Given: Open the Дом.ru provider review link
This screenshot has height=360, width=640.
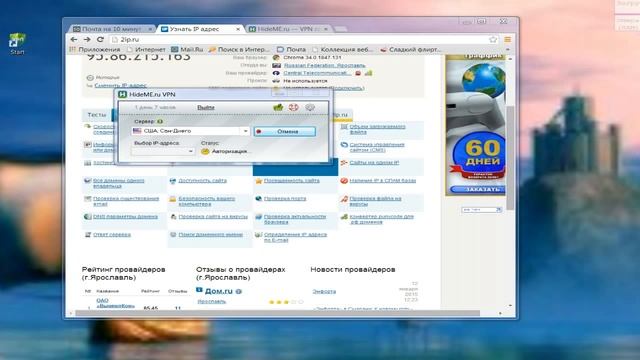Looking at the screenshot, I should [218, 291].
